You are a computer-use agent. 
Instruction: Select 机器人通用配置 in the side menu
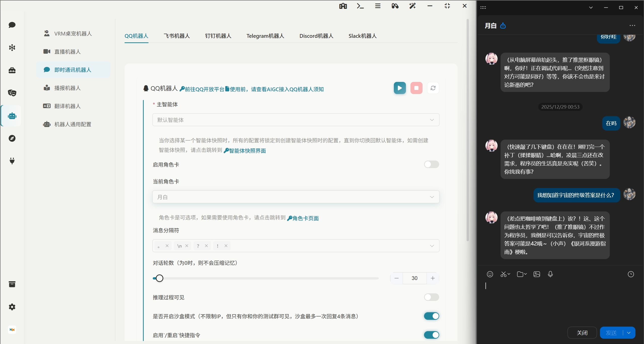pyautogui.click(x=73, y=124)
